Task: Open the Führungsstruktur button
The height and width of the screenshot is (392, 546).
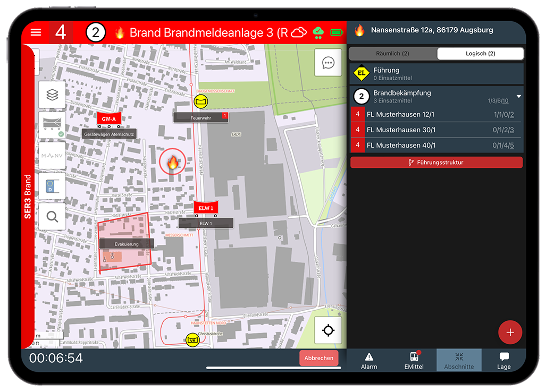Action: pyautogui.click(x=436, y=163)
